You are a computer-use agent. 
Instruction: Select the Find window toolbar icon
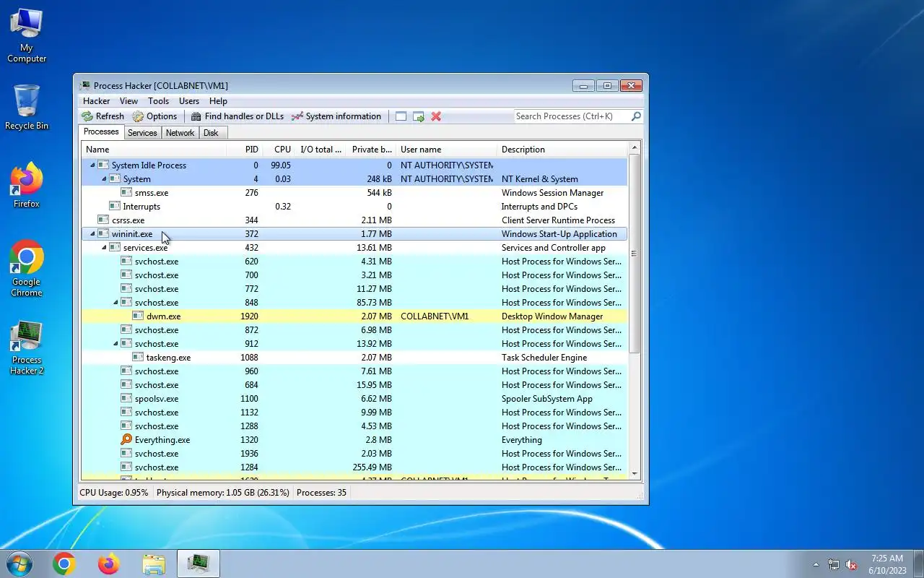click(x=401, y=116)
